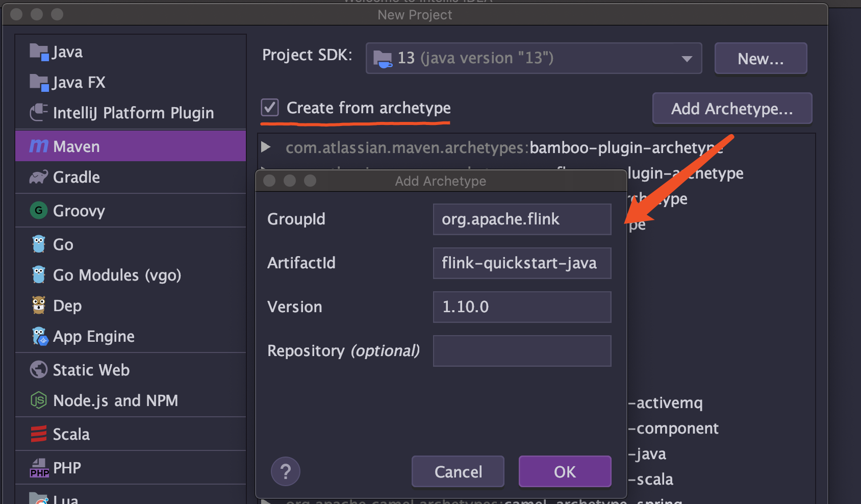Click the green Groovy icon

tap(39, 210)
